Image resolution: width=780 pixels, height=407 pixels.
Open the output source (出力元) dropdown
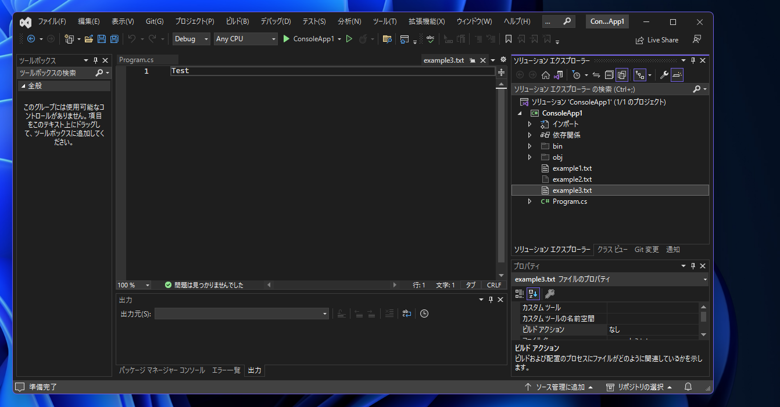pos(242,313)
